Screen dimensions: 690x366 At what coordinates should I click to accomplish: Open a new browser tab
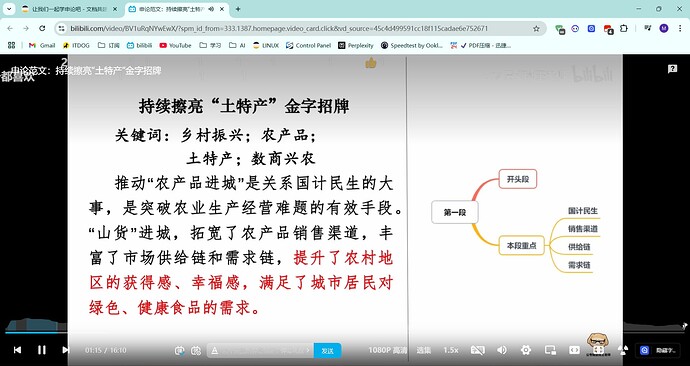click(238, 9)
